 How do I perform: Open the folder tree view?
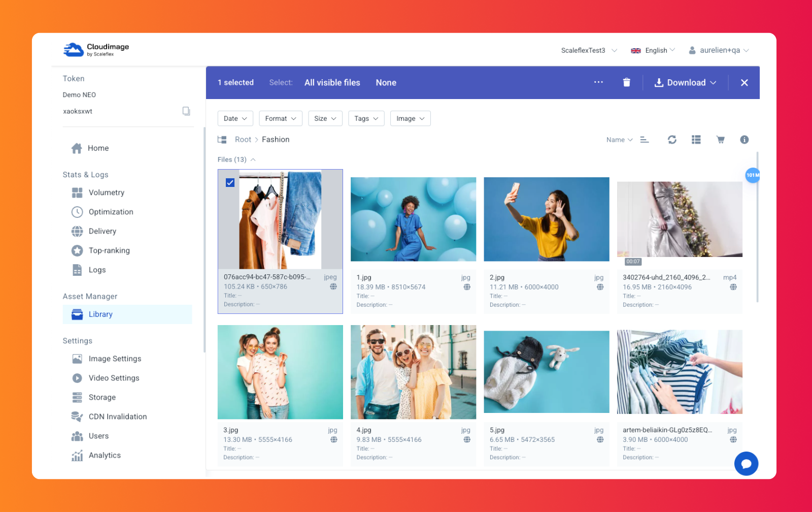[x=221, y=139]
